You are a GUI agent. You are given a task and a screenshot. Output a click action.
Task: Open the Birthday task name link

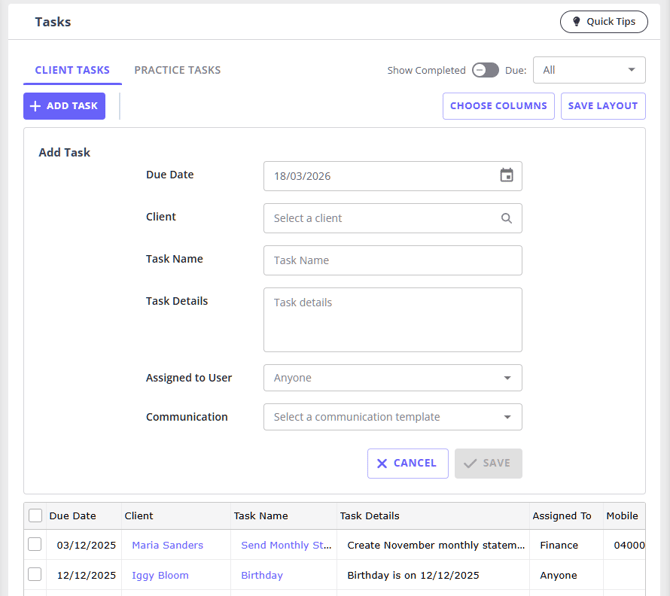pos(262,575)
